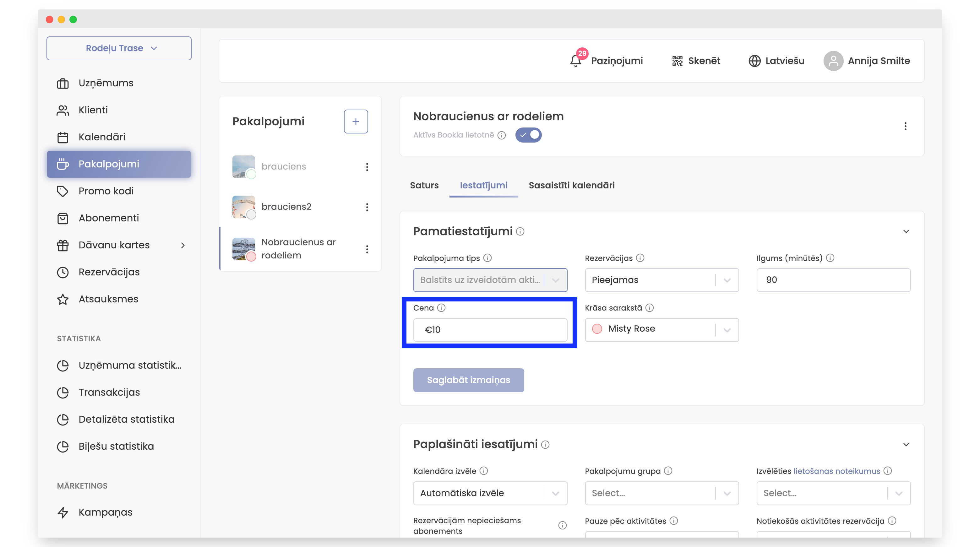This screenshot has height=547, width=980.
Task: Open the three-dot menu of the Nobraucienus ar rodeliem header
Action: coord(906,126)
